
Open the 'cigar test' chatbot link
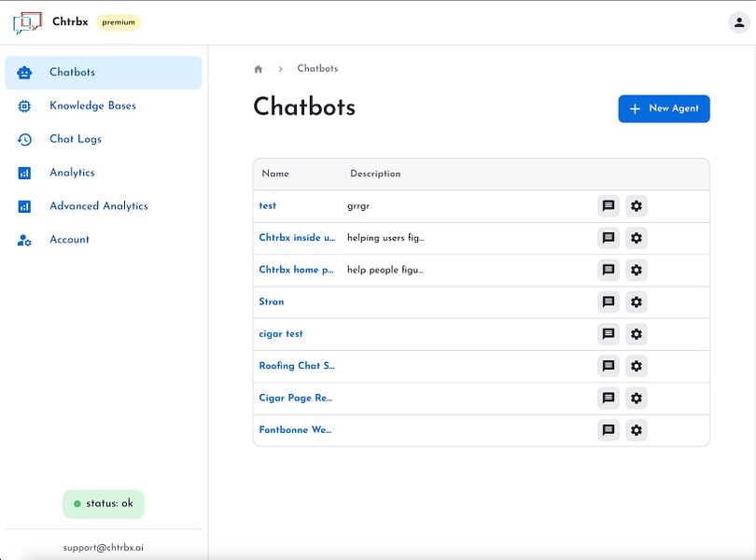pyautogui.click(x=281, y=334)
